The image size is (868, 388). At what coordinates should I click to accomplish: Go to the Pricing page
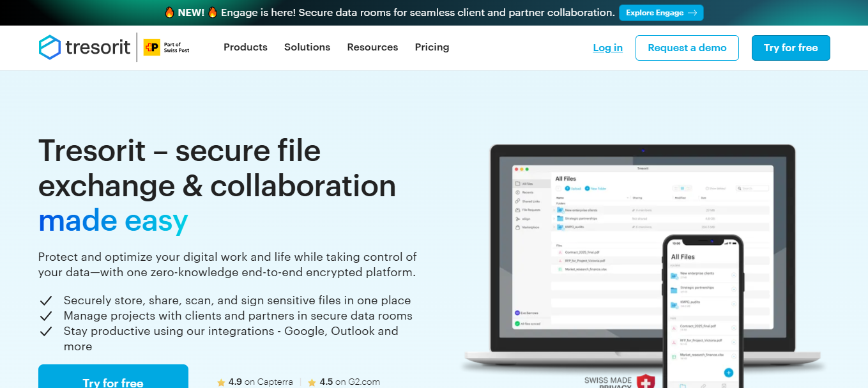click(x=432, y=47)
